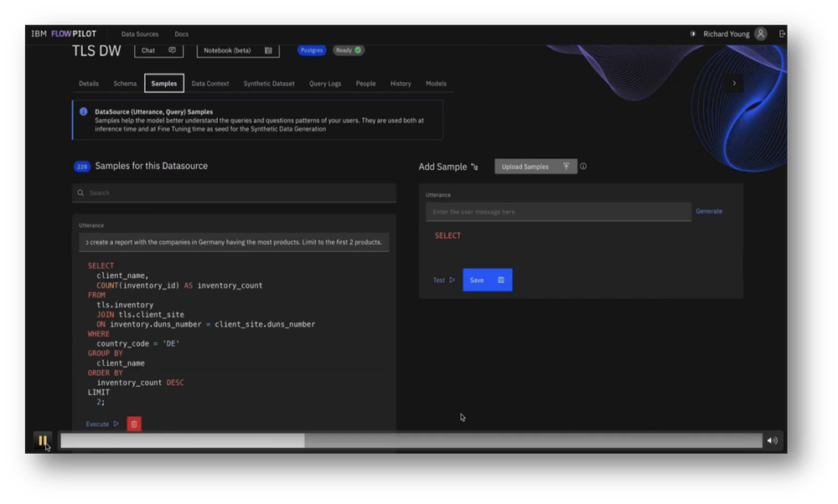Open the Chat button
The width and height of the screenshot is (838, 504).
click(158, 50)
